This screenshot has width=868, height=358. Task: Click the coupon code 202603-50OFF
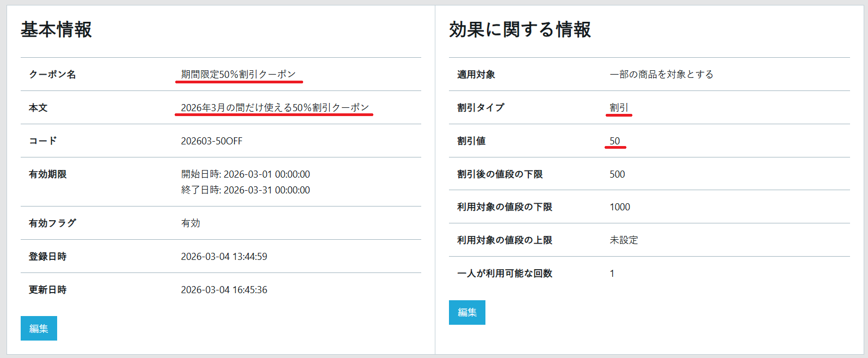click(212, 141)
